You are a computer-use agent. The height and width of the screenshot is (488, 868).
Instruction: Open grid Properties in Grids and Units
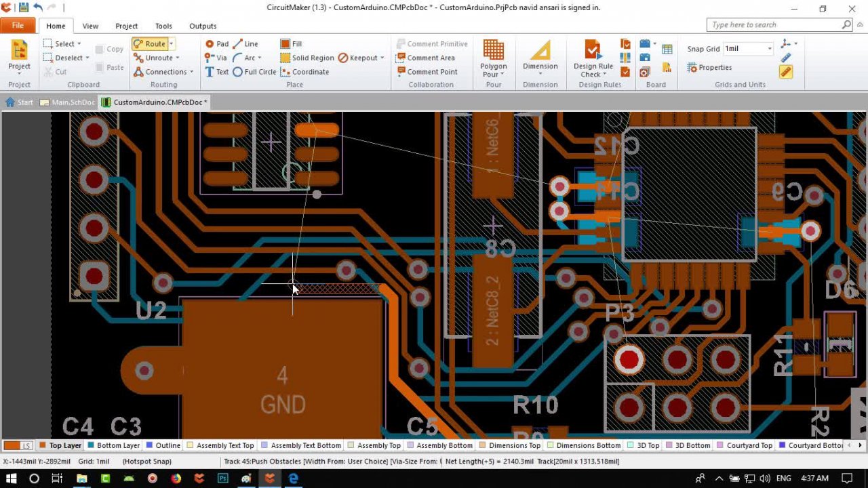(x=709, y=67)
